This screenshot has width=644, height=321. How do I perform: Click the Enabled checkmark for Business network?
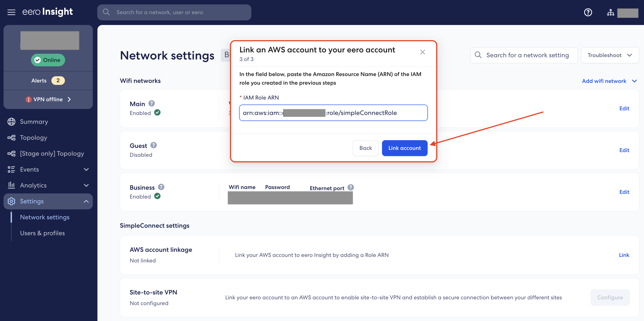pyautogui.click(x=157, y=197)
